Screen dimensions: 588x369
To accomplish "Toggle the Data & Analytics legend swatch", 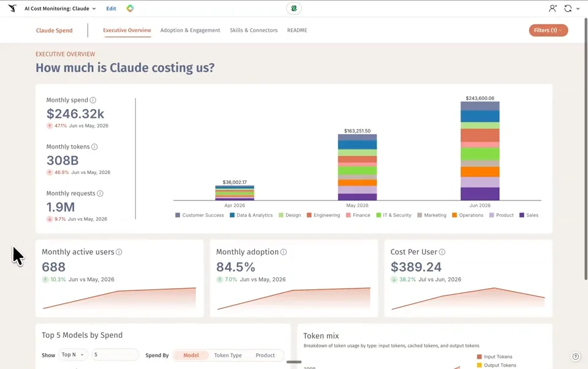I will pyautogui.click(x=232, y=215).
